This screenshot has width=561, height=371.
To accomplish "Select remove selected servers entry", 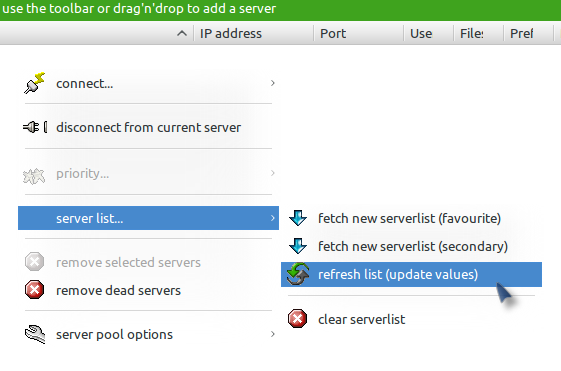I will coord(148,262).
